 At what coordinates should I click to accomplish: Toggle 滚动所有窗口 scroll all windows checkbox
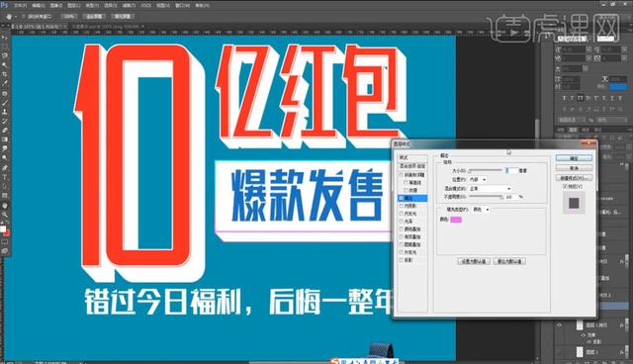point(24,17)
